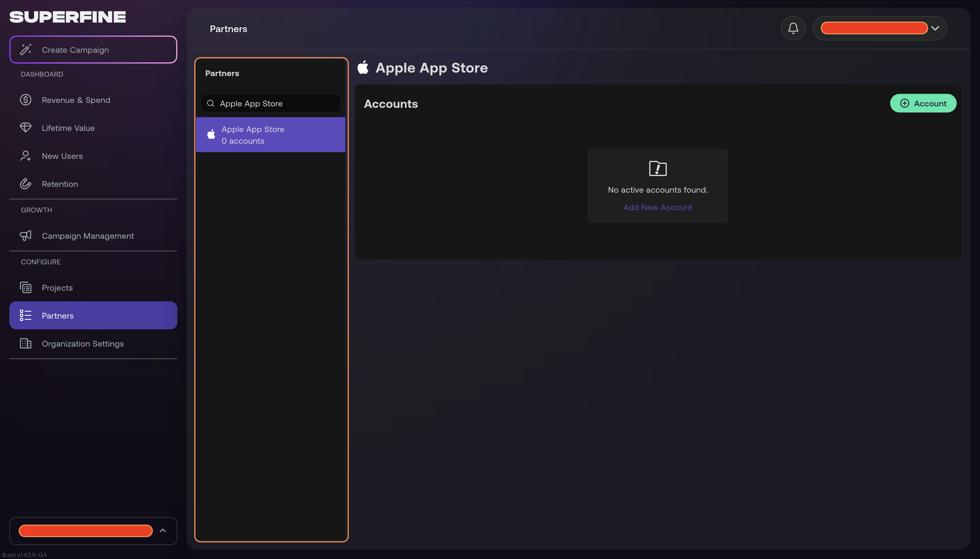Click the DASHBOARD section label
The image size is (980, 559).
tap(42, 74)
